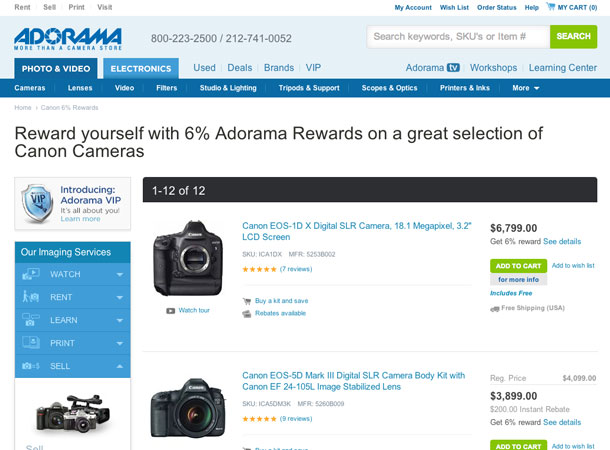
Task: Open EOS-1D X 7 reviews link
Action: tap(296, 269)
